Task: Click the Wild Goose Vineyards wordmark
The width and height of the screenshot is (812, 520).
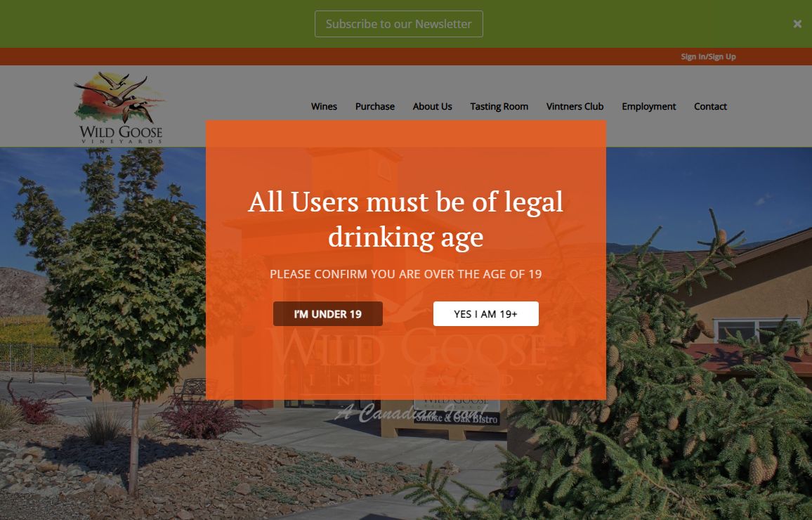Action: 122,134
